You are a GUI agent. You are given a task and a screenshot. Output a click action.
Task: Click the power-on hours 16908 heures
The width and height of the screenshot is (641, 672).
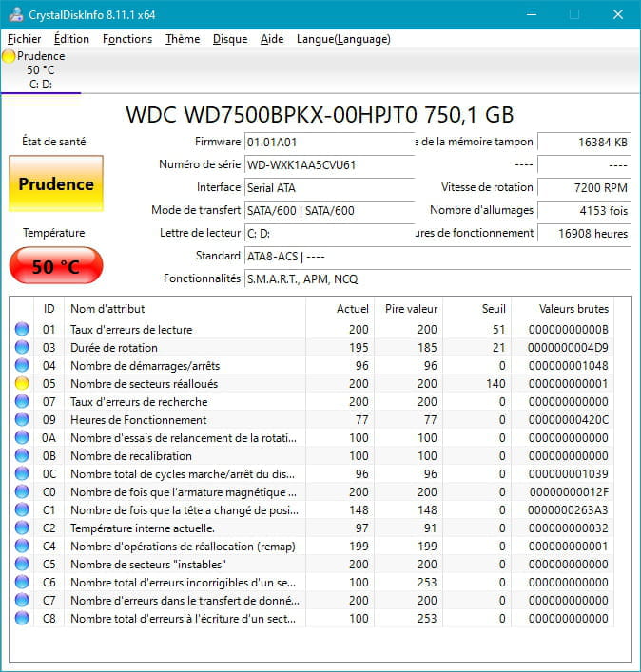[584, 234]
